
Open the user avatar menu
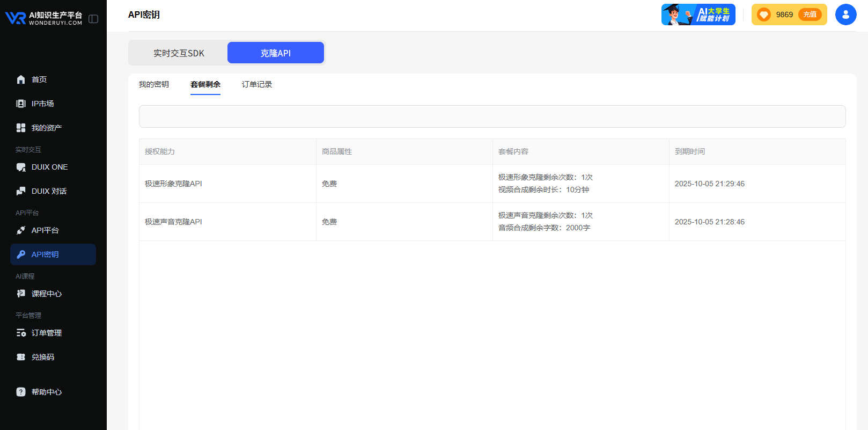845,14
